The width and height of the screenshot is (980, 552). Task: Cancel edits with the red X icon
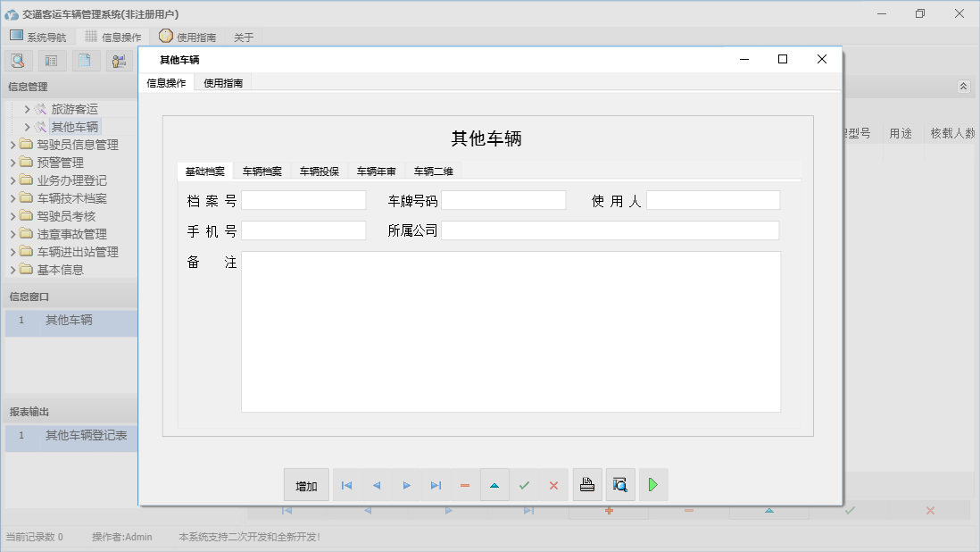(x=553, y=484)
